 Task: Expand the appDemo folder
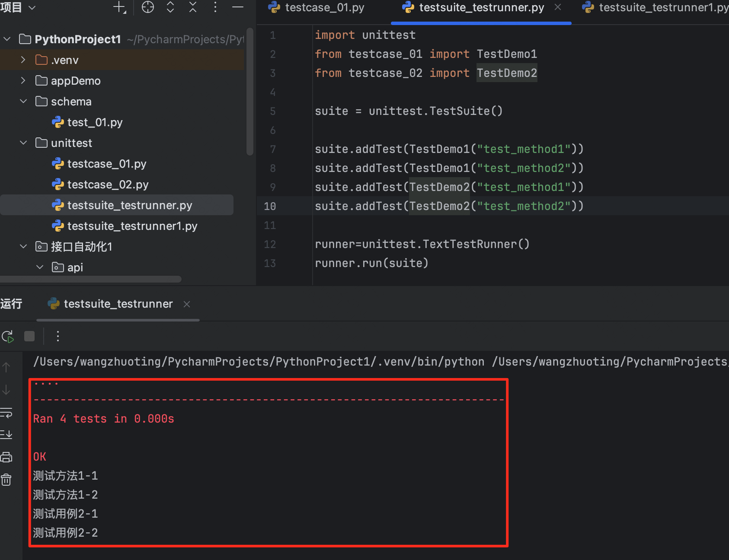[23, 80]
